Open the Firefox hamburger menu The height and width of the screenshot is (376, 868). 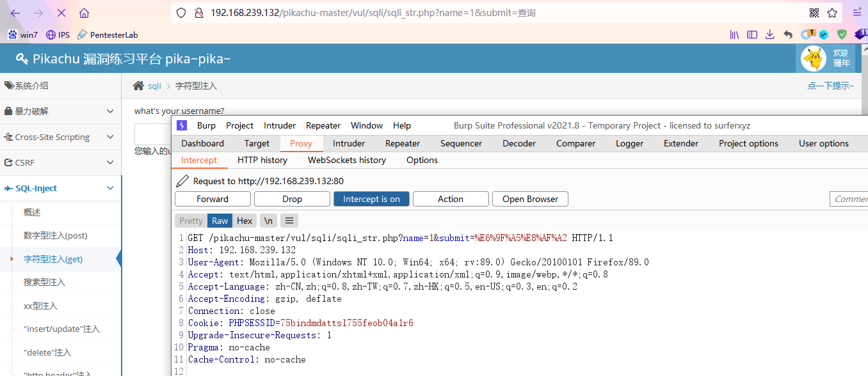coord(857,12)
